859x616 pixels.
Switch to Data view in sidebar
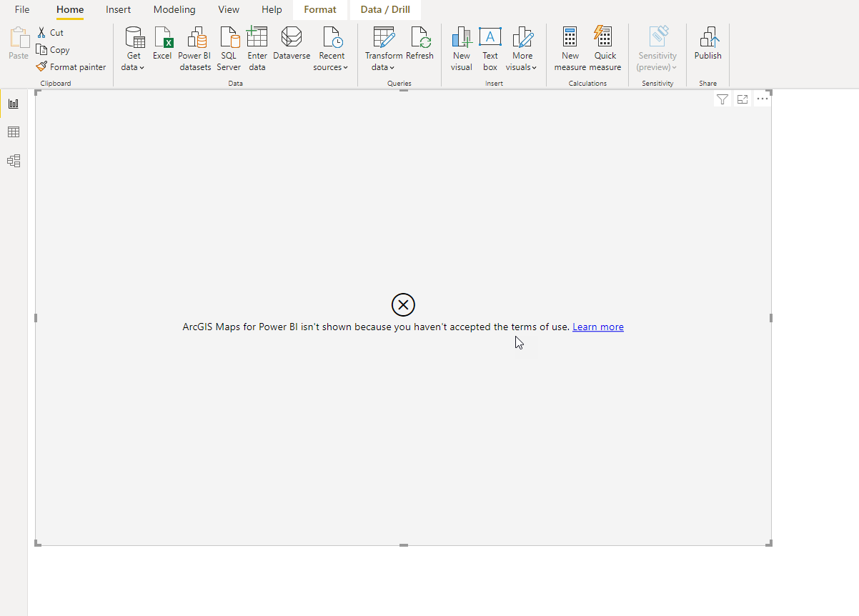click(x=14, y=132)
